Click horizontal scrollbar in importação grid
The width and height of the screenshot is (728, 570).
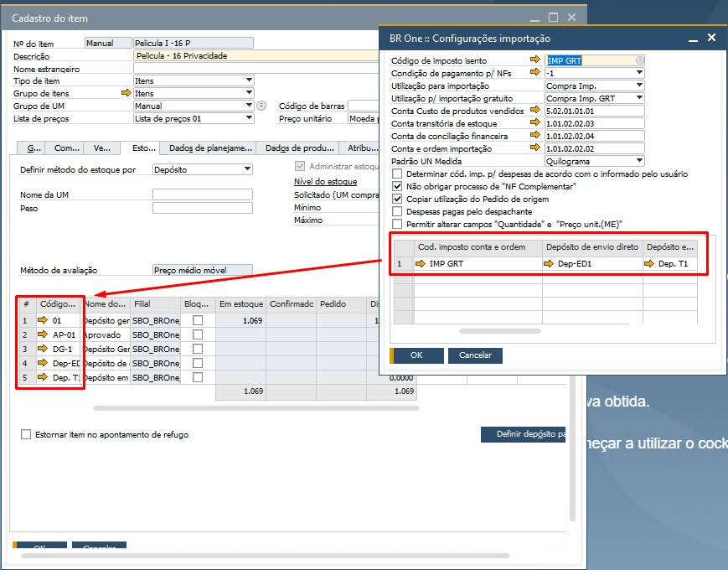[499, 331]
